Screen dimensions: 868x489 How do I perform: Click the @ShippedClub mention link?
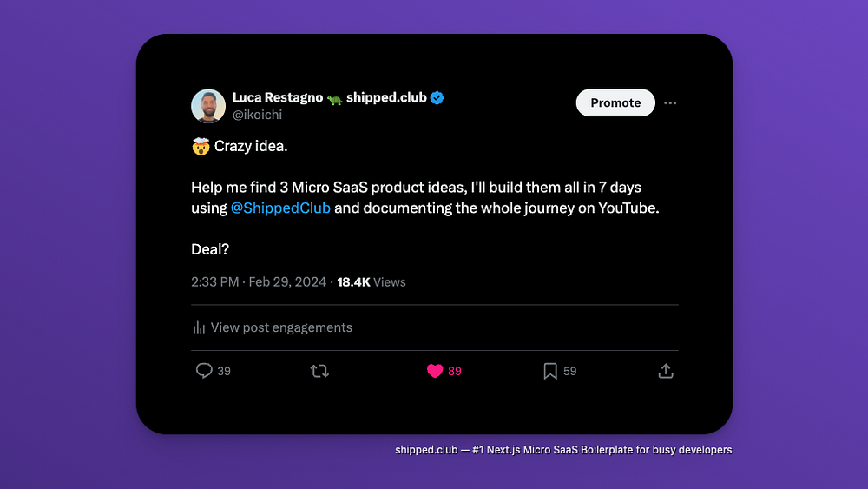tap(280, 208)
